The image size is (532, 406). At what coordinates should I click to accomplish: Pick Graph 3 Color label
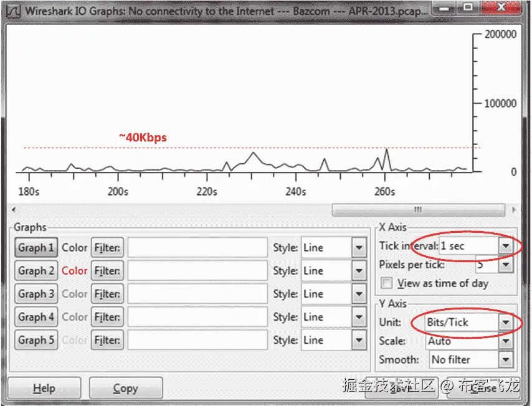[74, 294]
